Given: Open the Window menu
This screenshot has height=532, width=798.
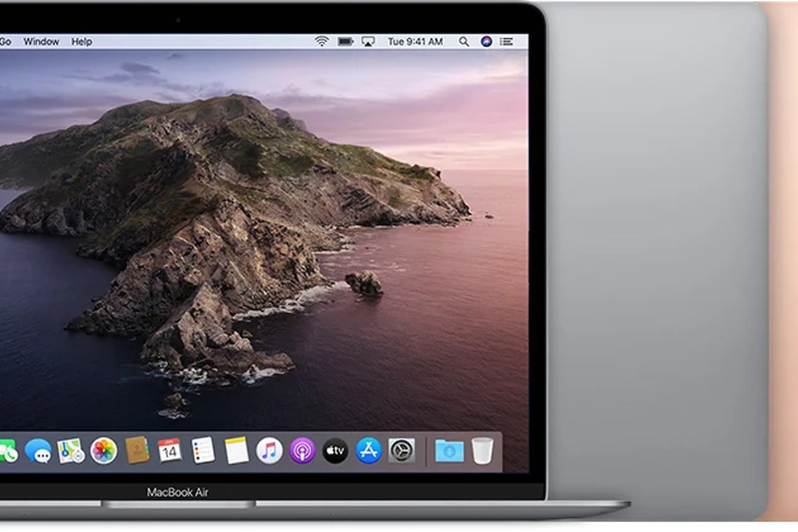Looking at the screenshot, I should [41, 41].
